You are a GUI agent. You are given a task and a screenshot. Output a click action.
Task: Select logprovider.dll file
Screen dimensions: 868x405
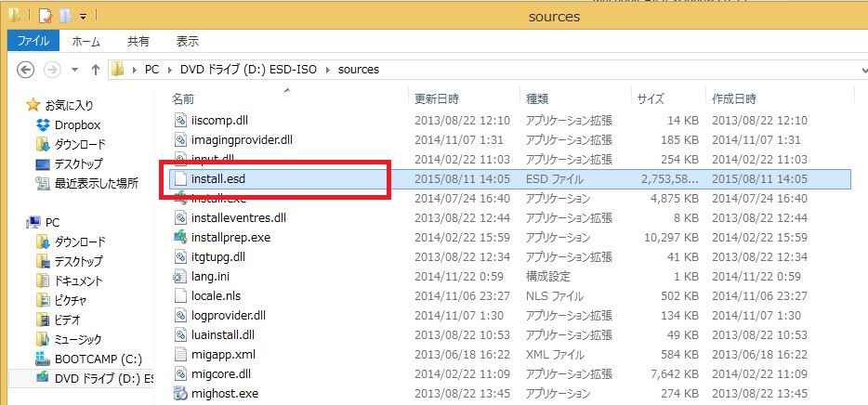click(x=228, y=316)
